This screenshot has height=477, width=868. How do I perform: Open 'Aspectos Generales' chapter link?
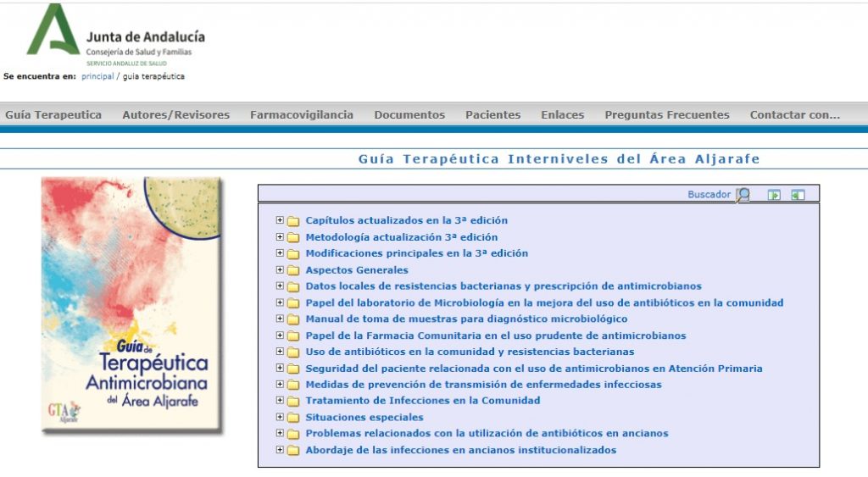point(357,270)
